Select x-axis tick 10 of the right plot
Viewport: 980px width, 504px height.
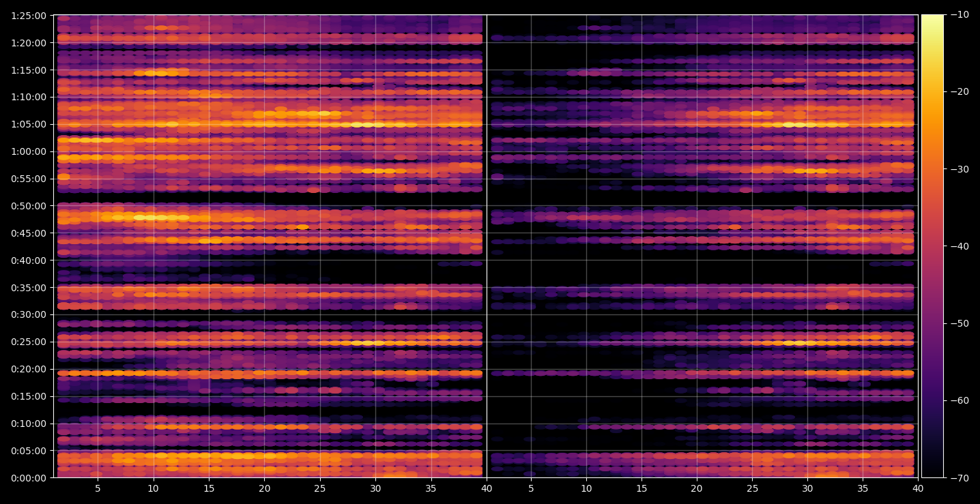point(586,488)
